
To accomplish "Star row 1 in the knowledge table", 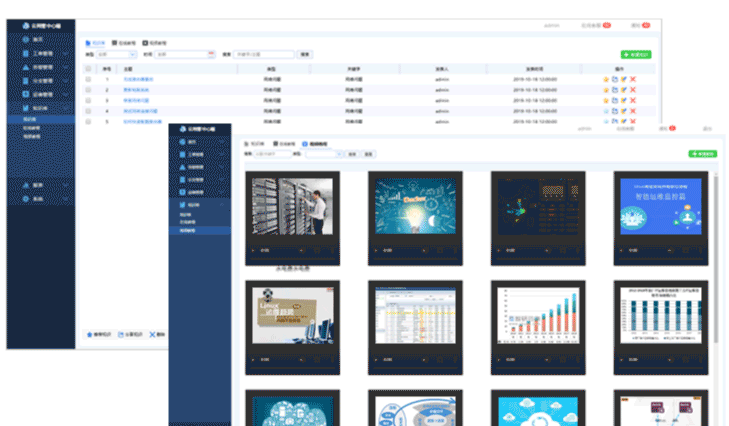I will point(606,80).
